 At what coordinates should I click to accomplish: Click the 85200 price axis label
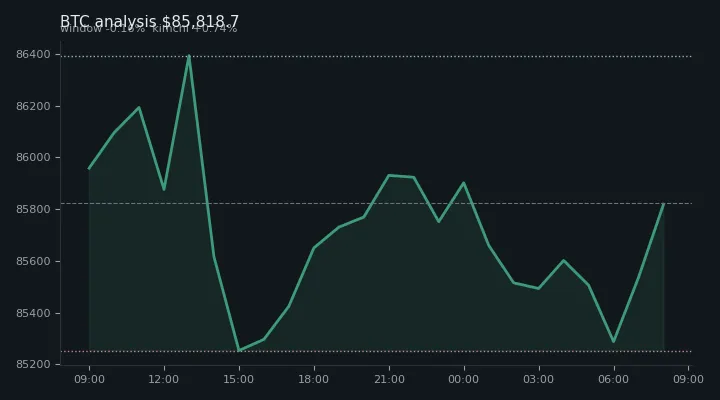tap(33, 365)
